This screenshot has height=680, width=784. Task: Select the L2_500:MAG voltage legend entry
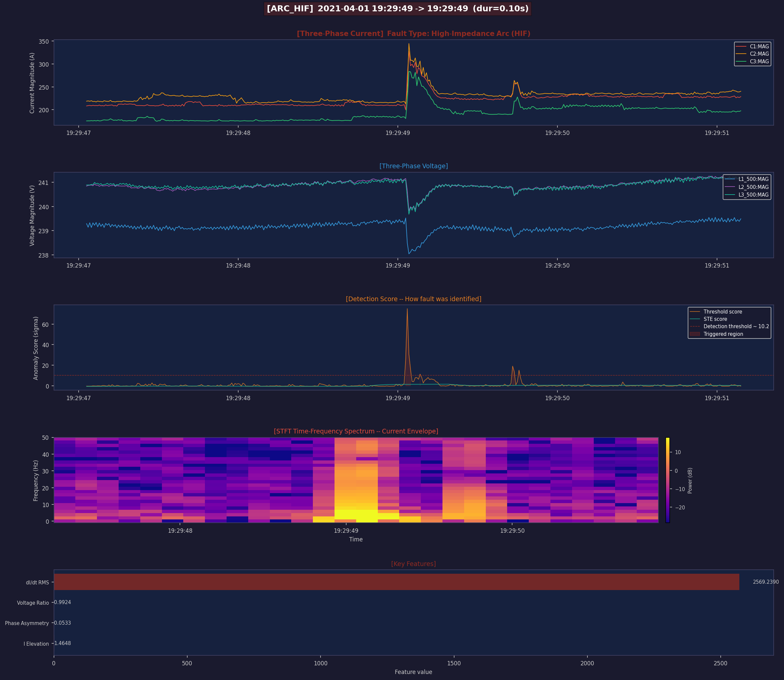[753, 187]
